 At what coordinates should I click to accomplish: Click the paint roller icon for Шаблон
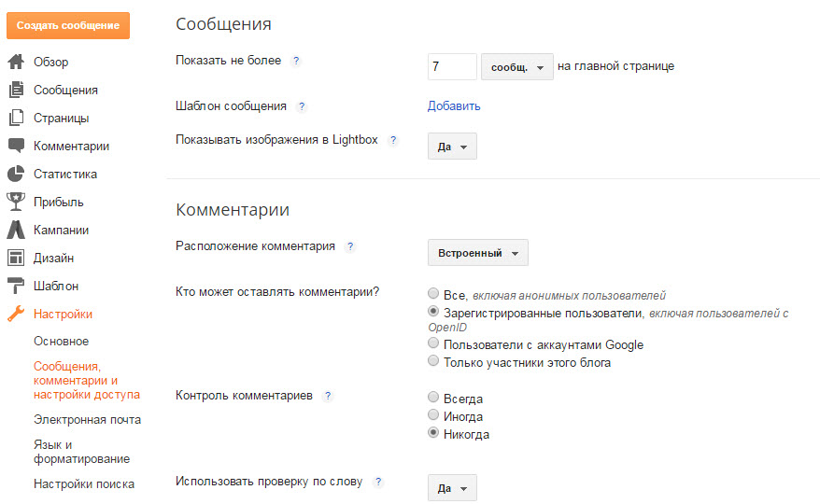point(15,286)
